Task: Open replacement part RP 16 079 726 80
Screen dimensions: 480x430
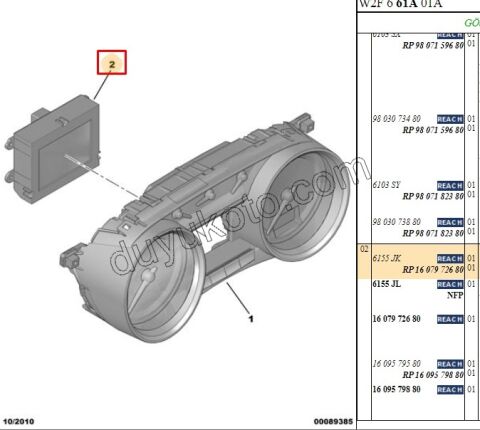Action: [433, 269]
